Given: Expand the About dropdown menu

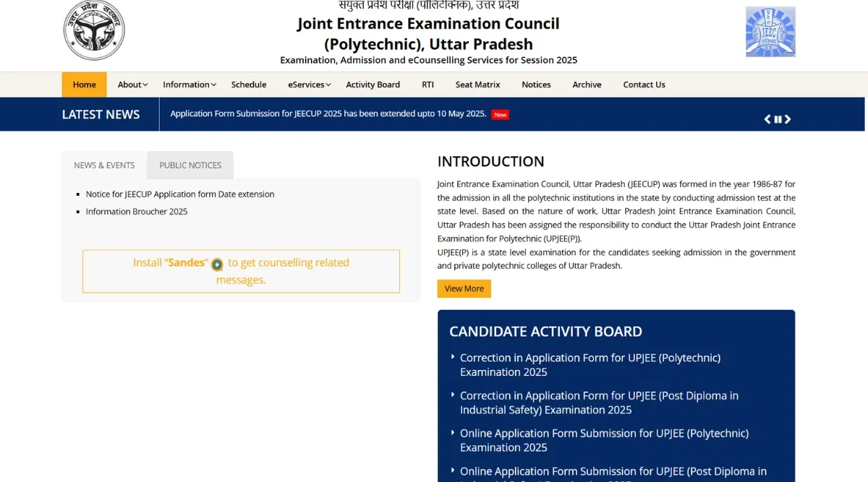Looking at the screenshot, I should (132, 85).
